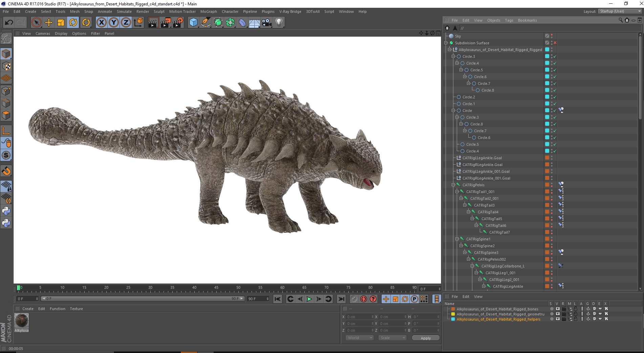Click the yellow geometru layer color
The height and width of the screenshot is (353, 644).
453,314
